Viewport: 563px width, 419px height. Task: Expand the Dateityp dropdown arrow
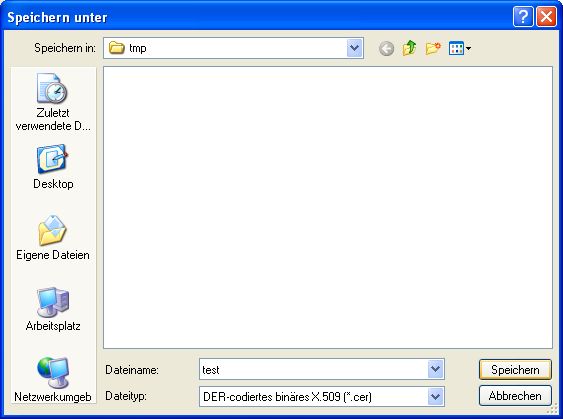(x=436, y=396)
